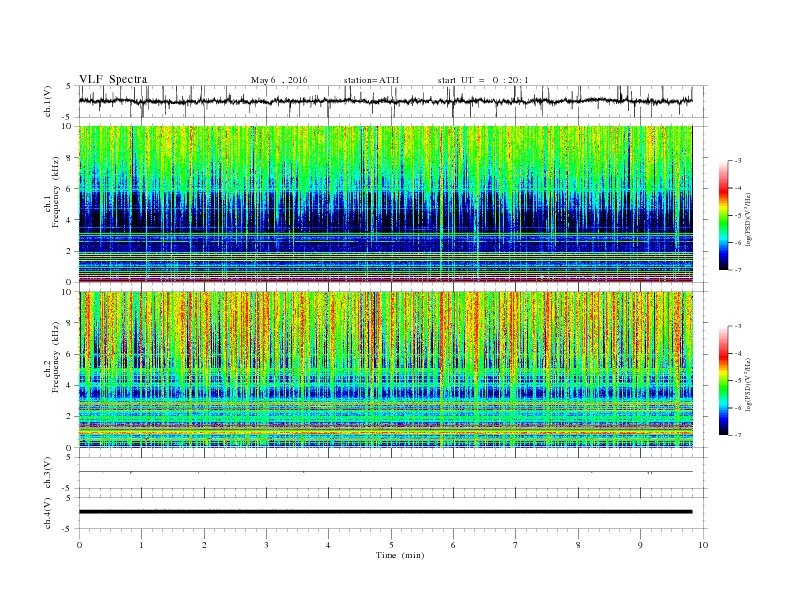
Task: Click the ch.2 spectrogram panel
Action: [385, 370]
